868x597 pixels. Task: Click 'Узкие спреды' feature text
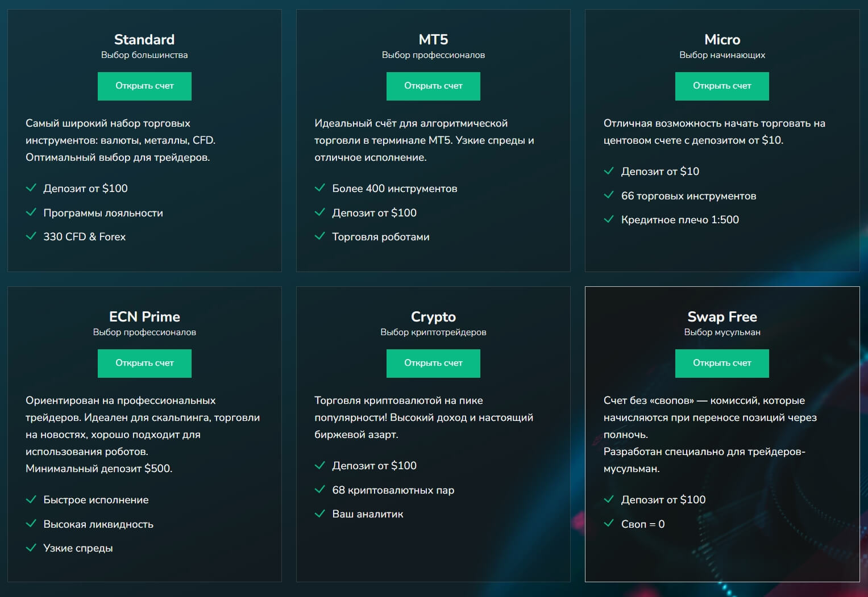coord(78,548)
